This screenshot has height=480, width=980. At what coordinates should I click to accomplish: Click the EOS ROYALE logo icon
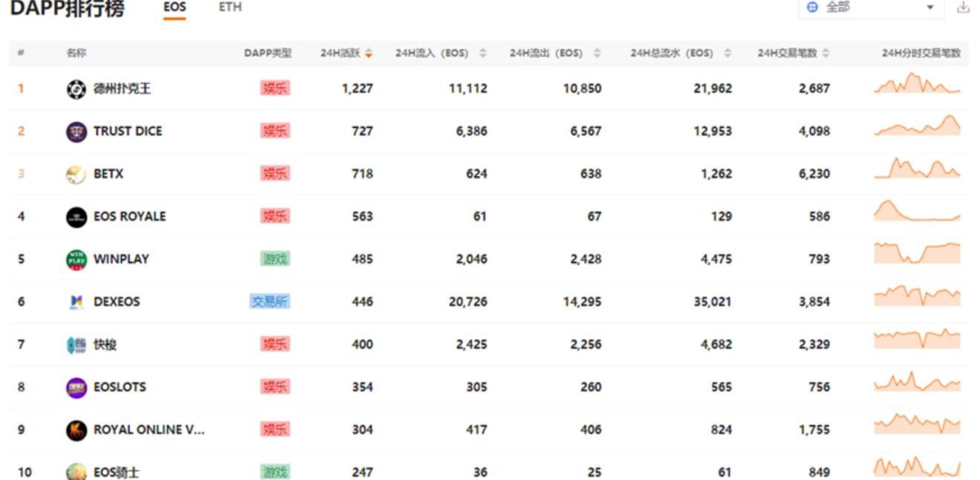(x=76, y=217)
